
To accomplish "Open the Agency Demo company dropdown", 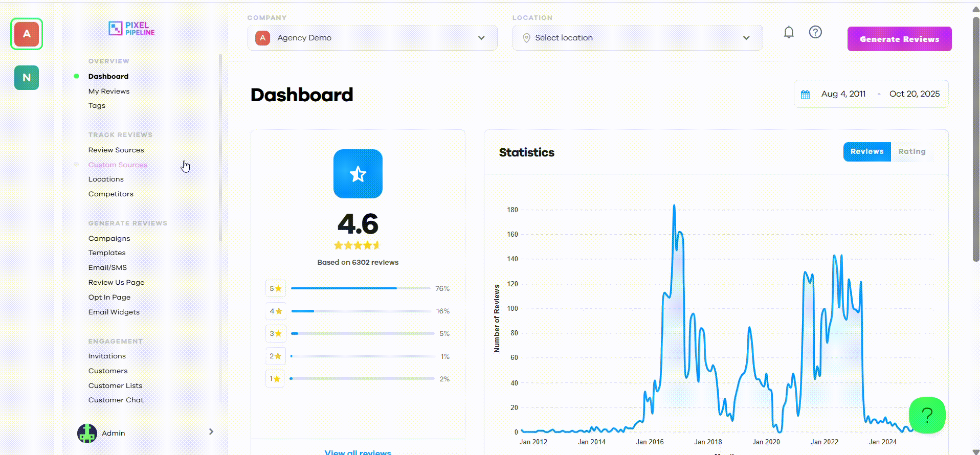I will pos(372,38).
